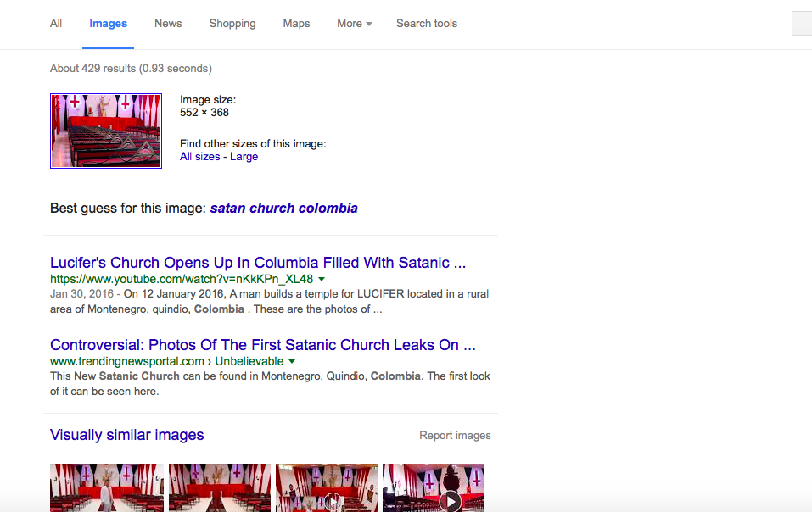Viewport: 812px width, 512px height.
Task: Click the Report images link
Action: (455, 436)
